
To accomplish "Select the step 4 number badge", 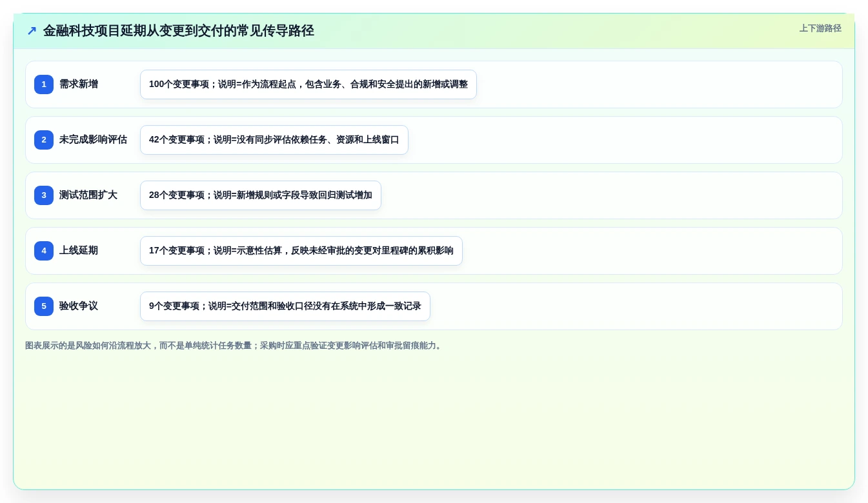I will tap(44, 251).
